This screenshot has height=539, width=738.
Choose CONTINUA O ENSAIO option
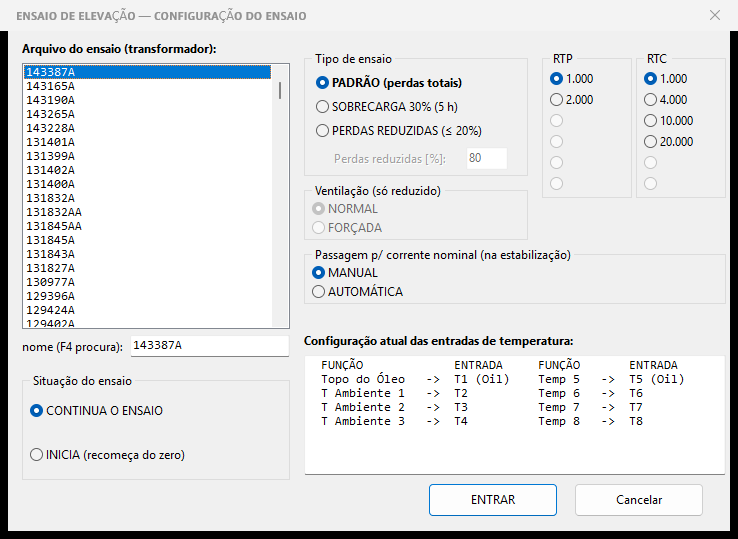96,411
